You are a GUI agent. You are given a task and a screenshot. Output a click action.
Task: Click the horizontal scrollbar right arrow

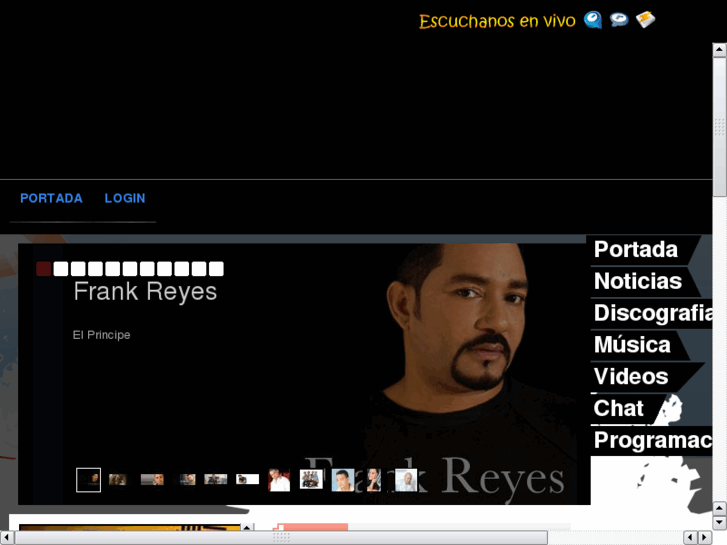pyautogui.click(x=705, y=538)
